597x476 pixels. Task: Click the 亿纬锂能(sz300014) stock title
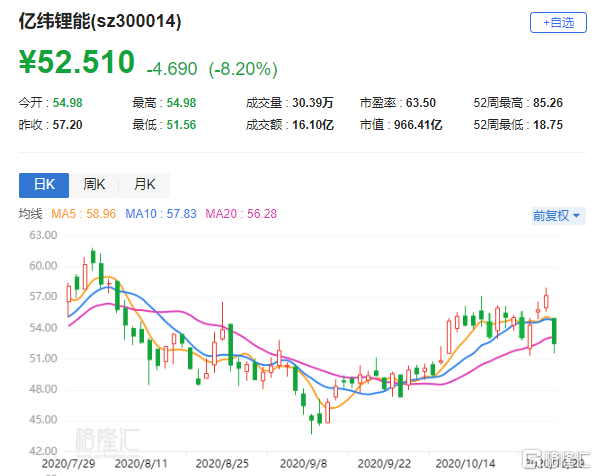pyautogui.click(x=100, y=21)
